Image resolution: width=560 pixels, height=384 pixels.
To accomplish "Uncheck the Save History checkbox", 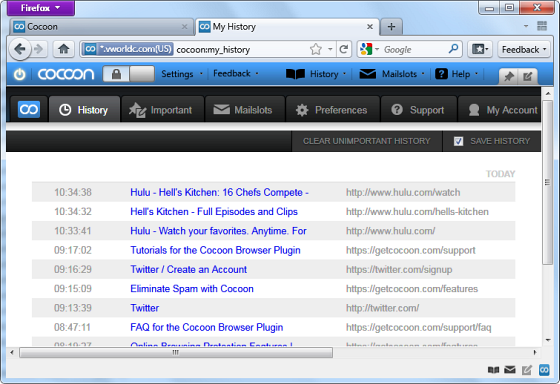I will (458, 141).
